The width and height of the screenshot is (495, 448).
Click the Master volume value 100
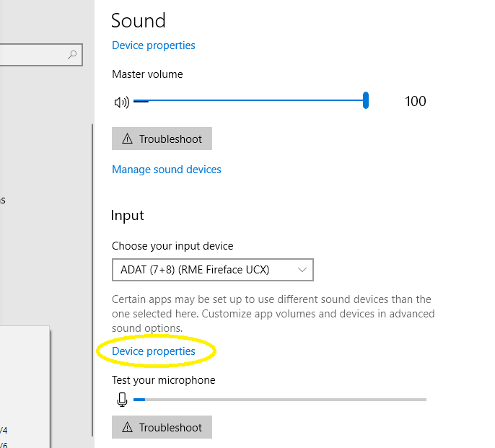(x=416, y=102)
